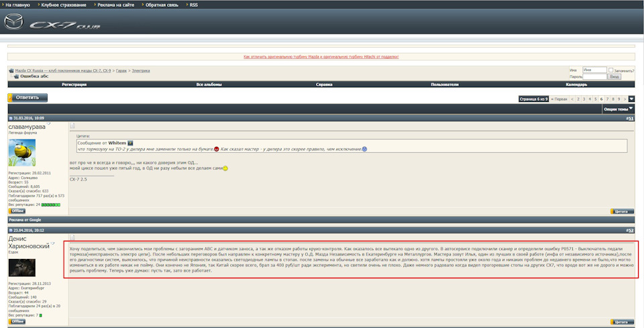The width and height of the screenshot is (644, 328).
Task: Click the post icon next to 31.03.2016 date
Action: coord(11,118)
